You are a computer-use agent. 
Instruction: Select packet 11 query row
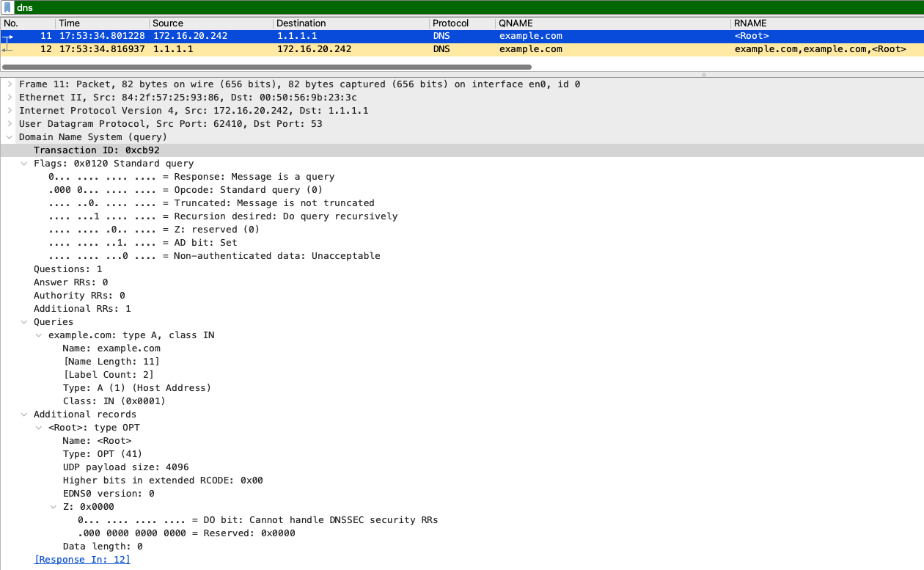[x=462, y=36]
